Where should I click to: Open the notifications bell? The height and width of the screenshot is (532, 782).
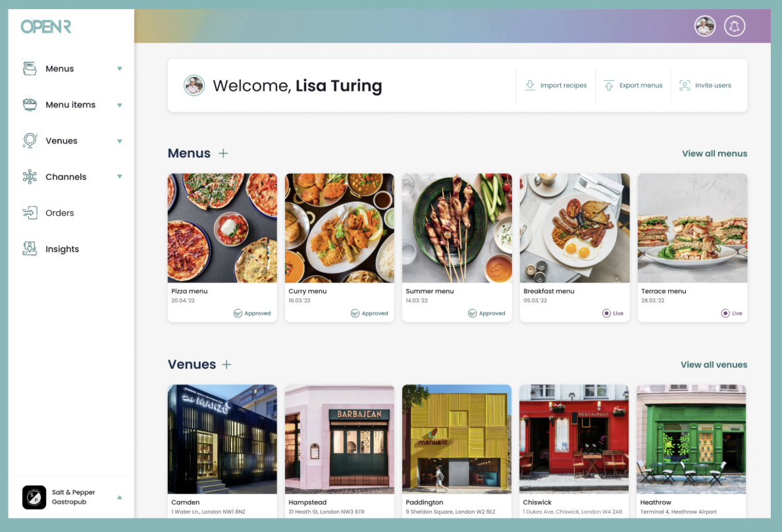[x=734, y=26]
